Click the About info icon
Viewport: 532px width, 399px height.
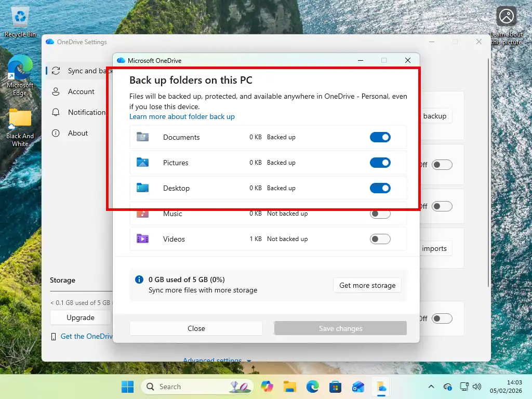click(x=56, y=133)
